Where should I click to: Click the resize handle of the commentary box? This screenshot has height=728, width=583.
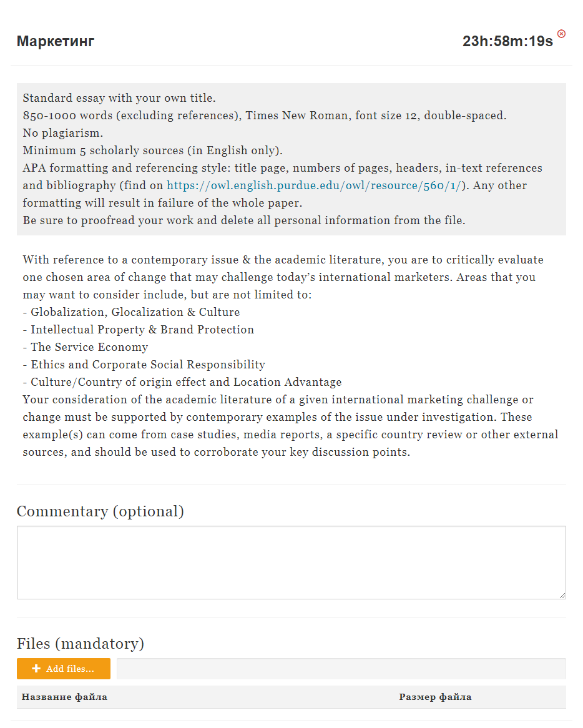tap(562, 596)
